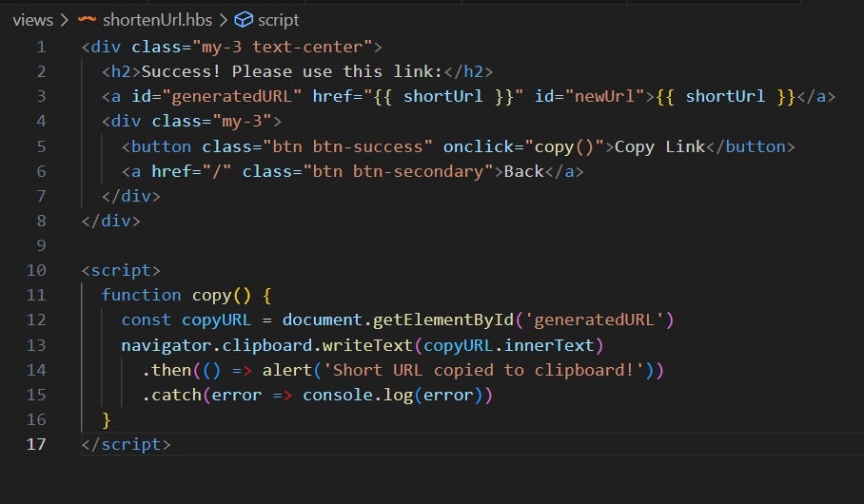Click line number 5 in the gutter
Screen dimensions: 864x504
pos(41,147)
